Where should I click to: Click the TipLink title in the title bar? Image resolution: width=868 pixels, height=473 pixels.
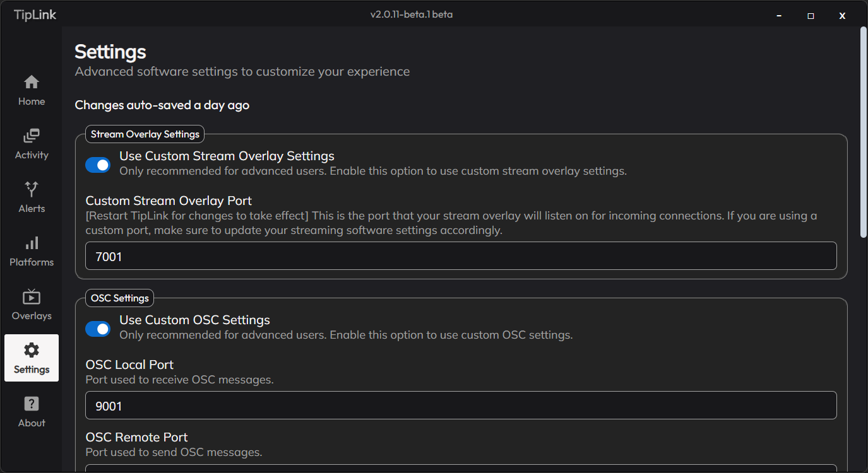pyautogui.click(x=35, y=15)
